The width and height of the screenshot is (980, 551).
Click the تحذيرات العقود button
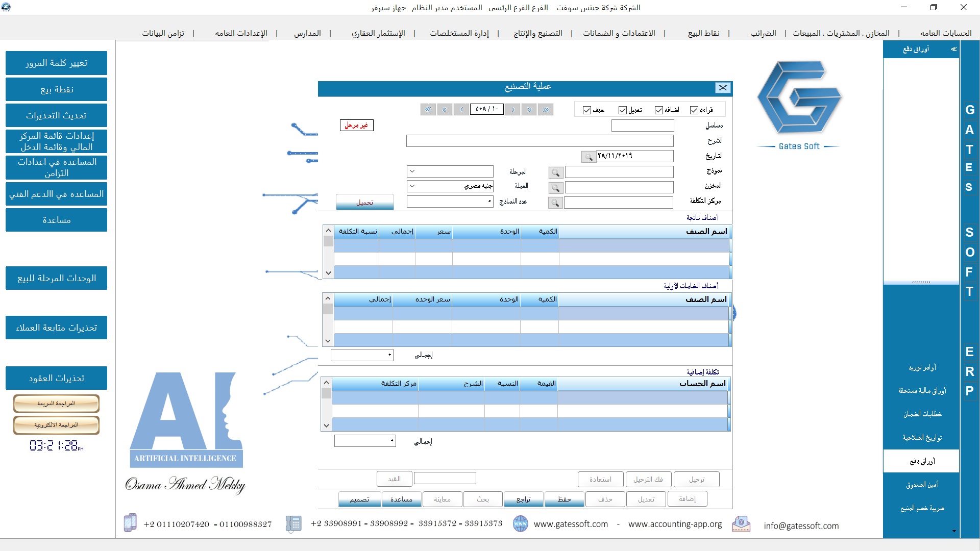(x=56, y=378)
